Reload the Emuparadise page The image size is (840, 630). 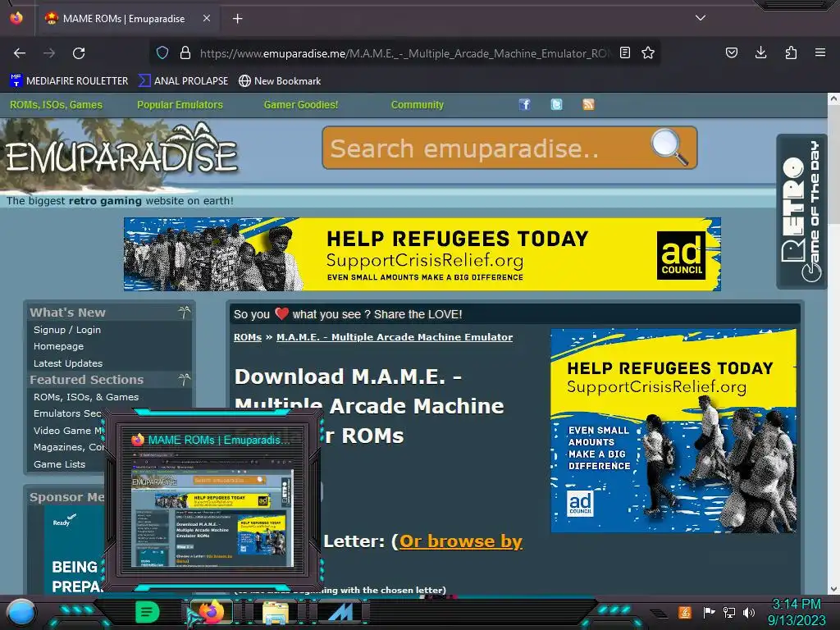[x=79, y=53]
